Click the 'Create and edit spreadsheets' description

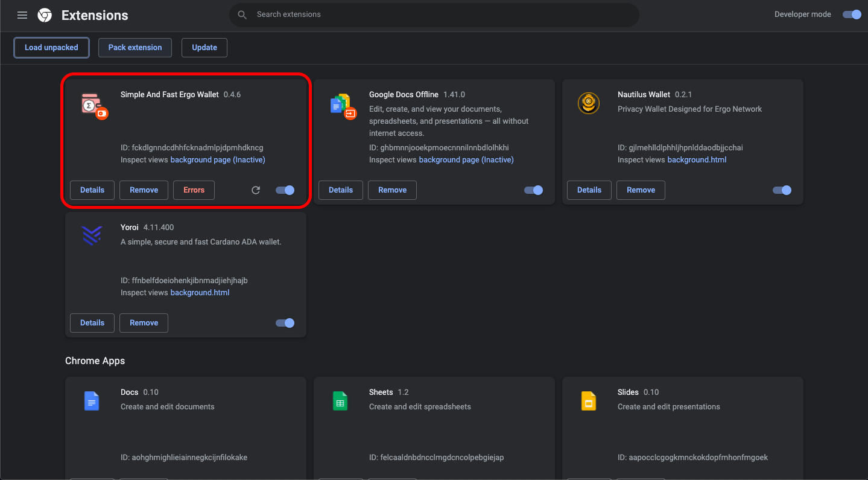click(x=420, y=407)
